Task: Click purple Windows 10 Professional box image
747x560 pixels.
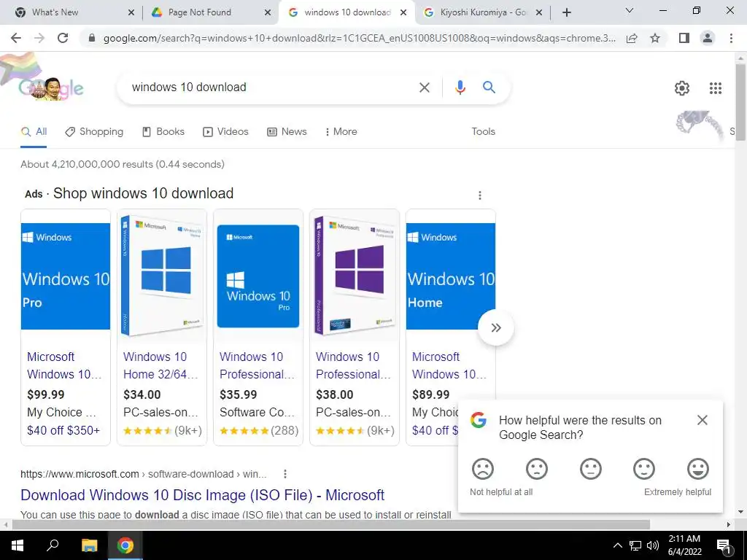Action: tap(355, 276)
